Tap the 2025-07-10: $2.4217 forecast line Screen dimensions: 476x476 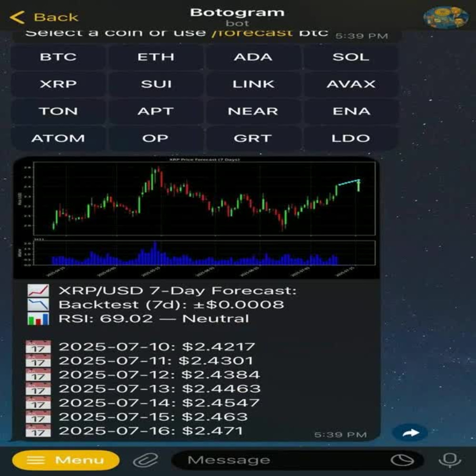(x=157, y=347)
